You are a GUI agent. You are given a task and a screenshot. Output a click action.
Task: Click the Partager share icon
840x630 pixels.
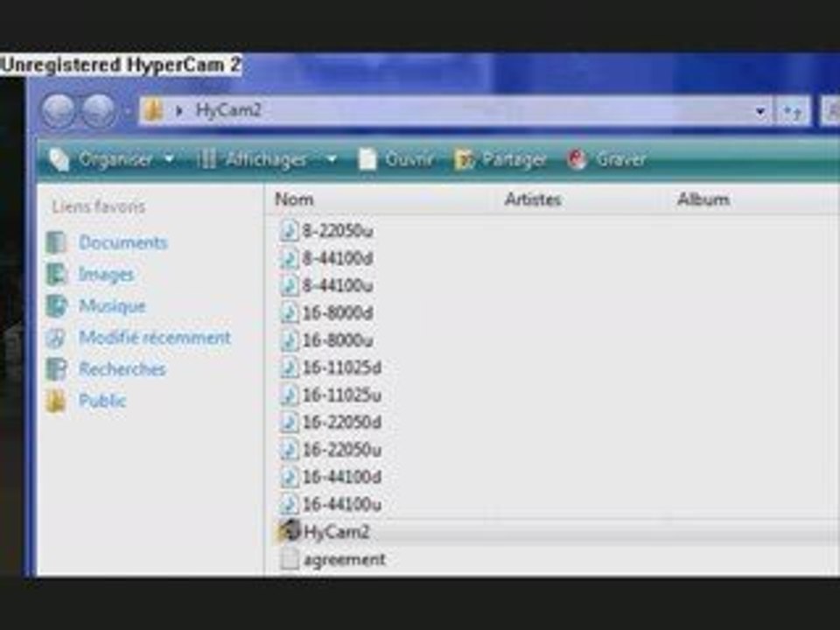click(465, 159)
